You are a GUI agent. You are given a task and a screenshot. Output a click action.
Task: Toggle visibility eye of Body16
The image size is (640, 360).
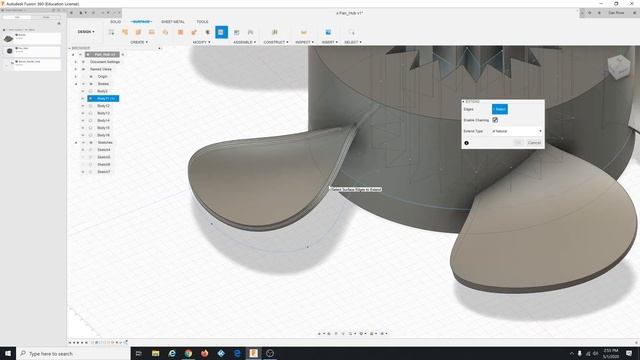point(83,135)
